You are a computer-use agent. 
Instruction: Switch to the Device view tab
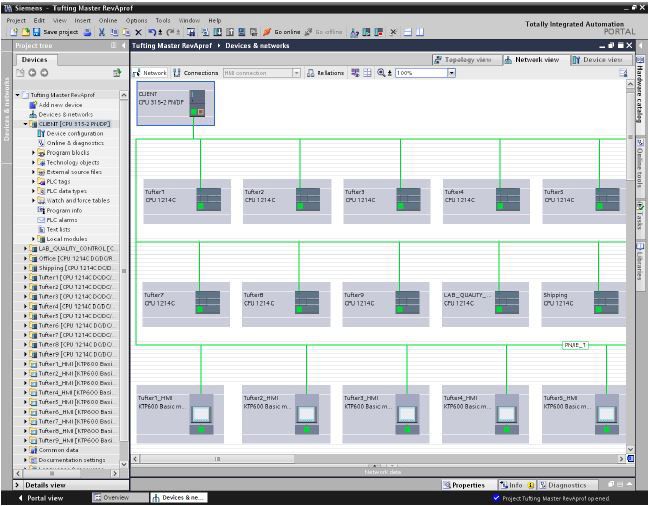pos(601,60)
